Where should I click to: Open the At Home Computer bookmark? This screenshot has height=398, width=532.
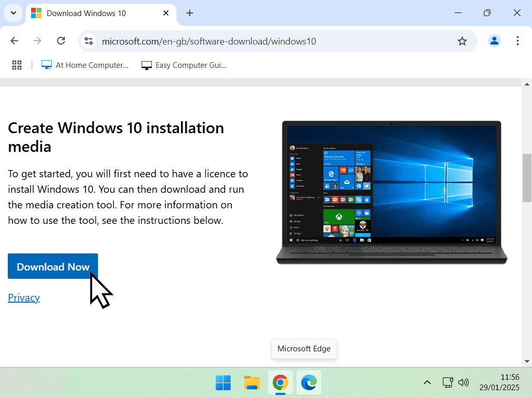(x=85, y=65)
